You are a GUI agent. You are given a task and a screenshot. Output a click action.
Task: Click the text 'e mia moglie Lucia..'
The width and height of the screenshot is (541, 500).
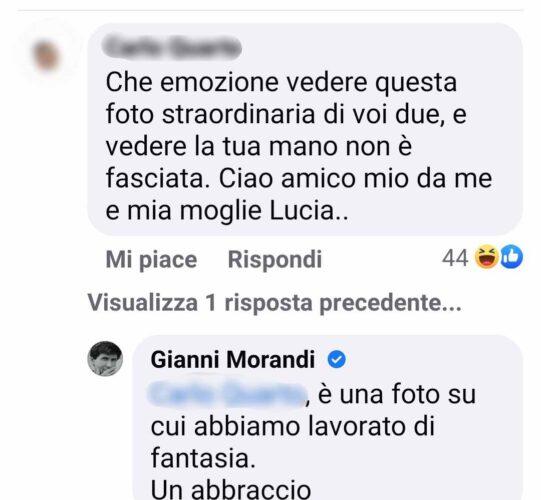[x=227, y=211]
